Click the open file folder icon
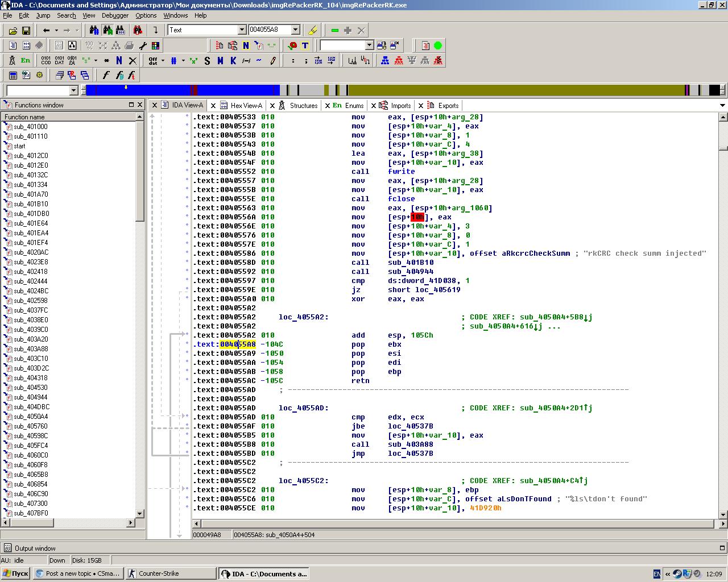The height and width of the screenshot is (582, 728). click(13, 30)
